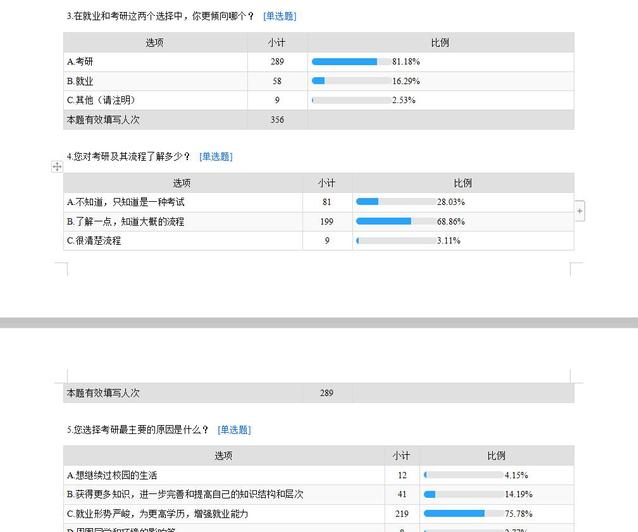This screenshot has height=532, width=638.
Task: Click the 小计 header in question 3 table
Action: click(x=277, y=43)
